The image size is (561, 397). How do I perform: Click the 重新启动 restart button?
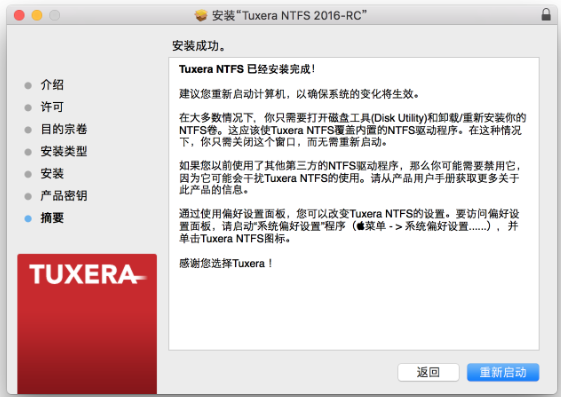pyautogui.click(x=503, y=372)
